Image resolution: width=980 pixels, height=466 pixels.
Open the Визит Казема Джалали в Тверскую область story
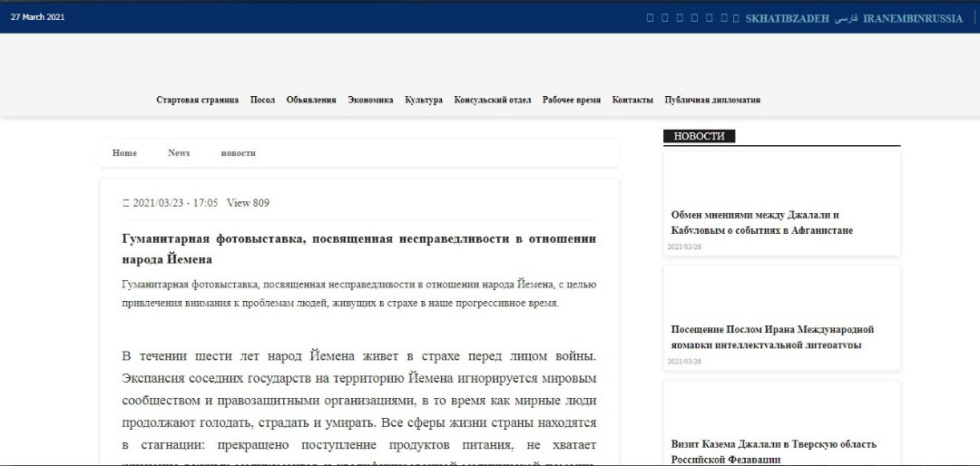click(773, 451)
